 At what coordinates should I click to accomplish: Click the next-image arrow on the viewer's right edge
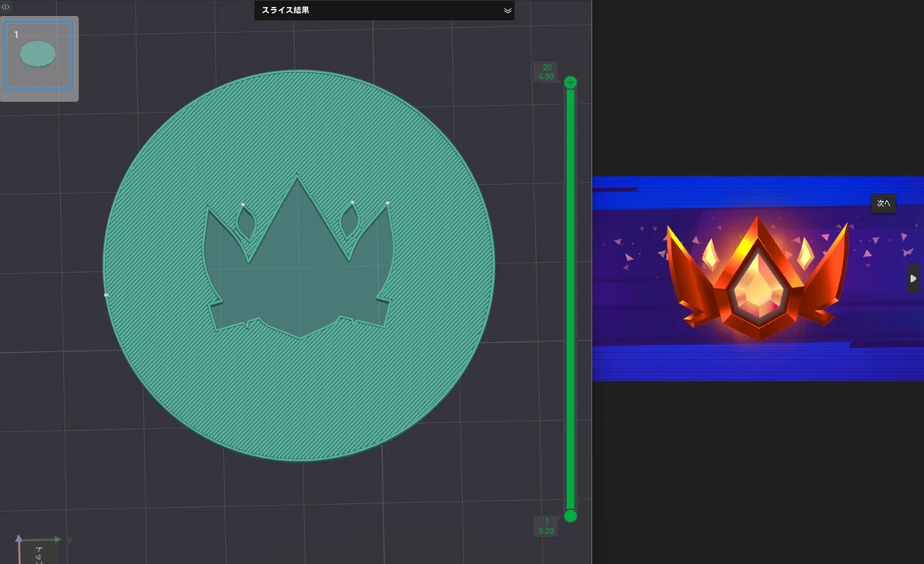(913, 278)
